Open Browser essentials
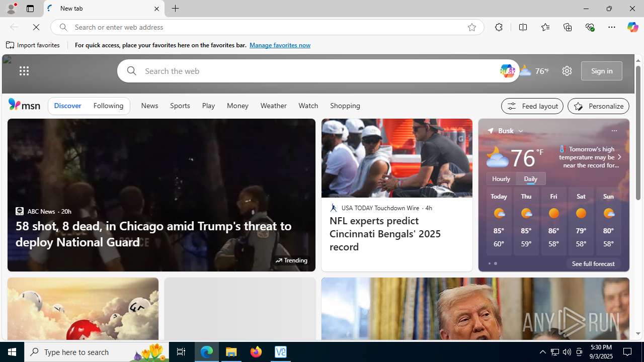The width and height of the screenshot is (644, 362). click(590, 27)
